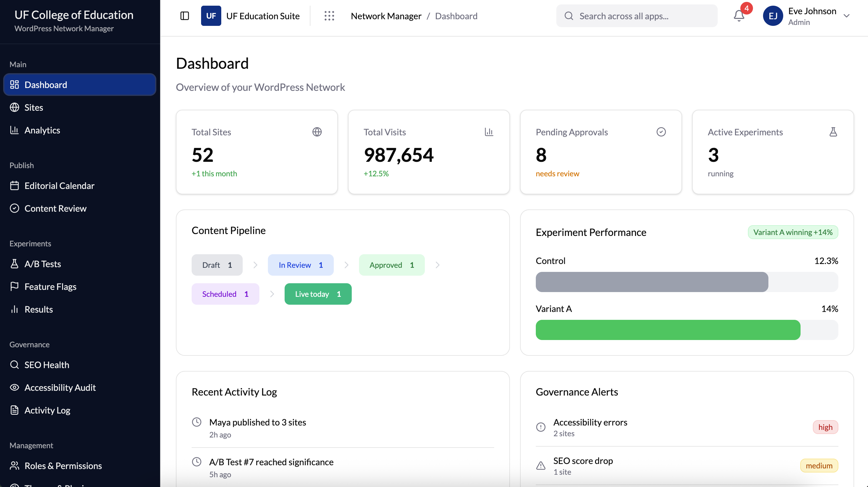Viewport: 868px width, 487px height.
Task: Click the alert icon beside Accessibility errors
Action: pos(541,427)
